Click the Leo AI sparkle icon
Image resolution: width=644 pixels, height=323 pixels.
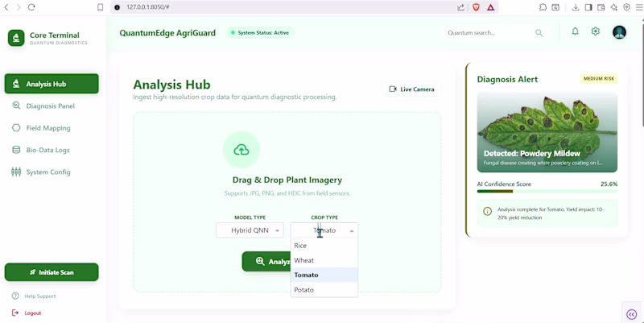[614, 7]
